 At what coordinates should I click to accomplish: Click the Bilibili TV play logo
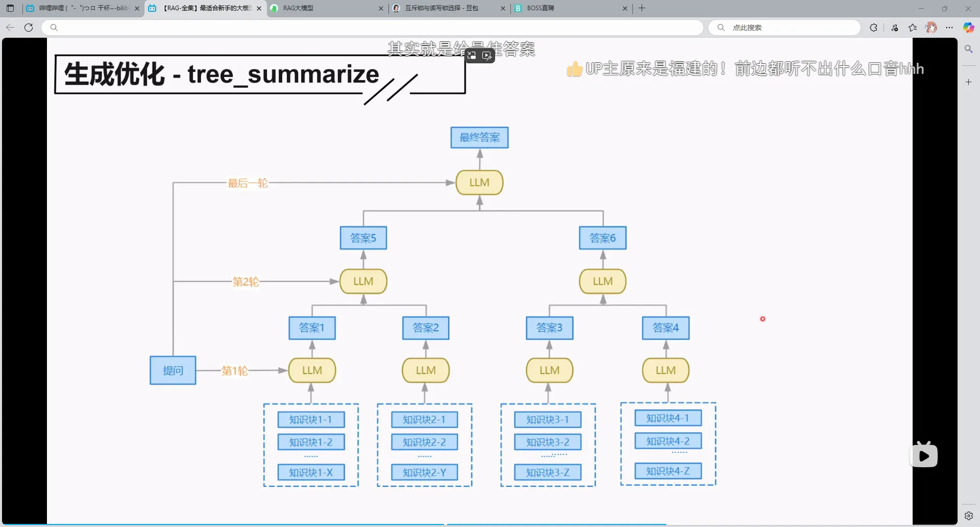click(923, 454)
